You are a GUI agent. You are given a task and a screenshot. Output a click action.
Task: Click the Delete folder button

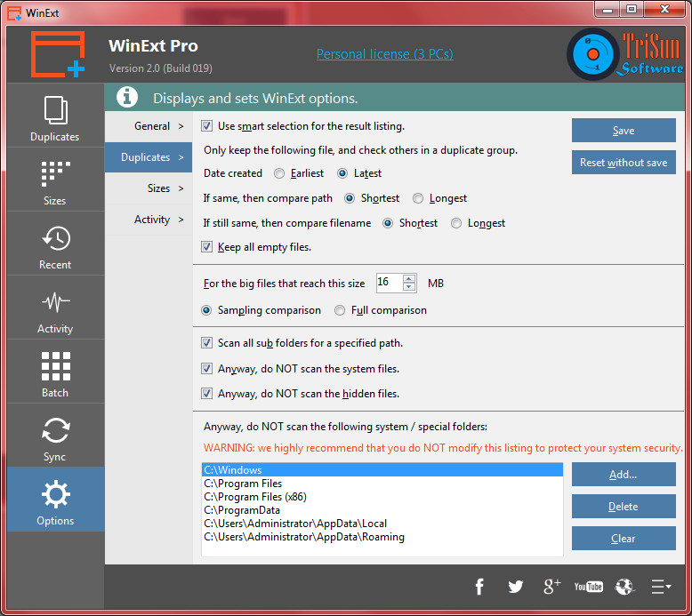(624, 506)
